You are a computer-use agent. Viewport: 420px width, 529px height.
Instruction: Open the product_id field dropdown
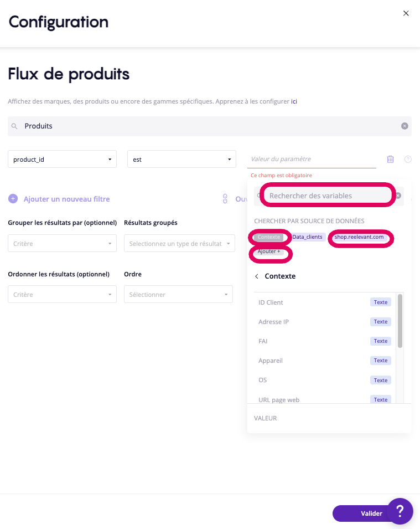[x=62, y=160]
